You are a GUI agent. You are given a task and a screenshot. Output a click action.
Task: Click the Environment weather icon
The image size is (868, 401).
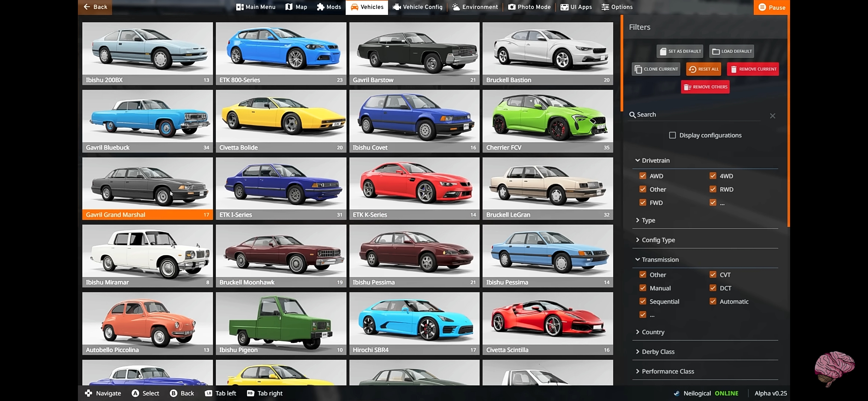click(456, 7)
